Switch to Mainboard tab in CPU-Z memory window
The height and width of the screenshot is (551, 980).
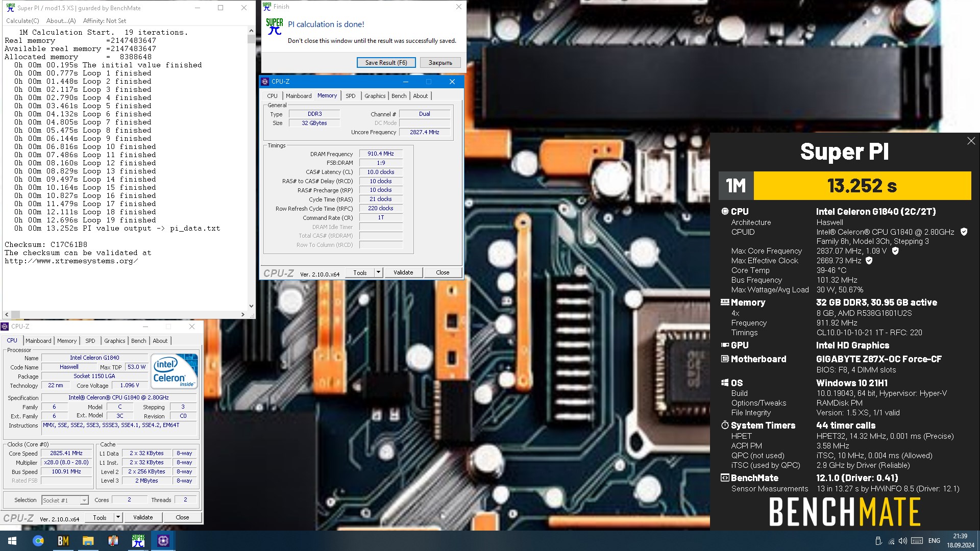(x=299, y=96)
